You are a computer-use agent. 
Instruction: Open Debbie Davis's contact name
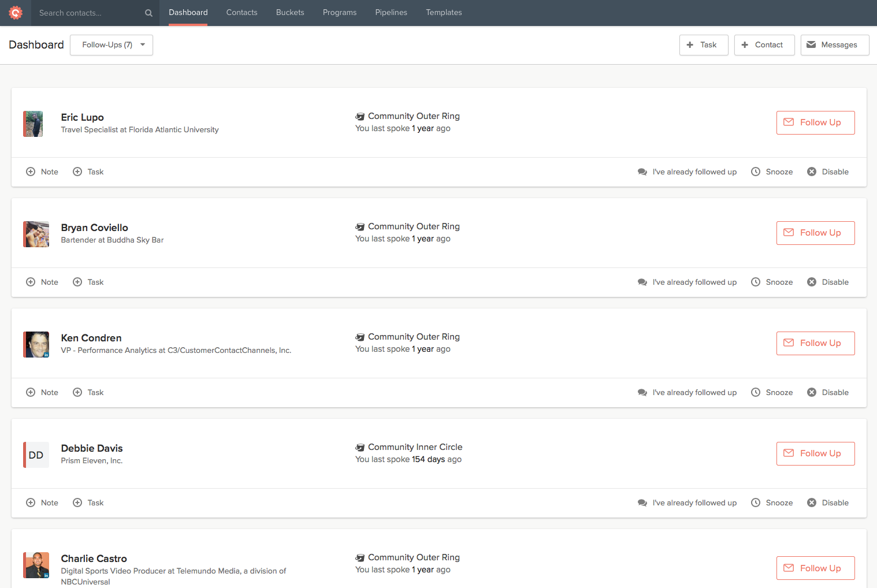point(92,448)
